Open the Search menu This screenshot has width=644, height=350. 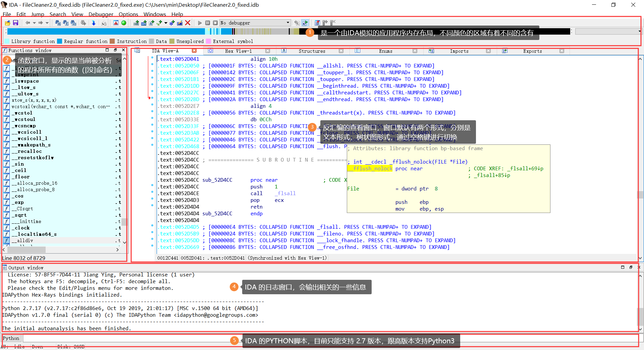(58, 14)
